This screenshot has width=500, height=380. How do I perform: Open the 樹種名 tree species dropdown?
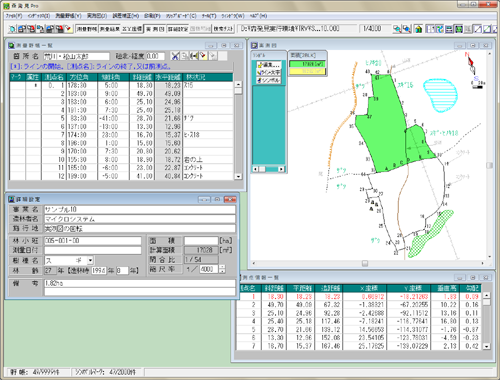(x=90, y=260)
